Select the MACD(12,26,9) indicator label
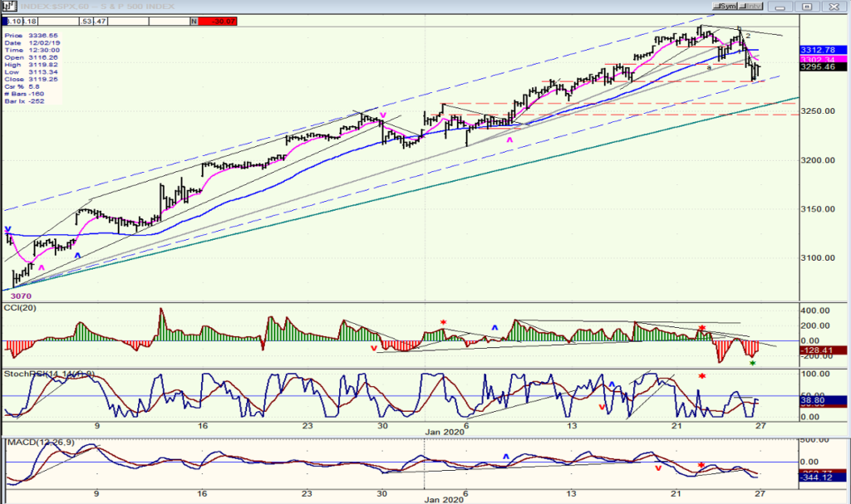Image resolution: width=851 pixels, height=504 pixels. pos(48,443)
